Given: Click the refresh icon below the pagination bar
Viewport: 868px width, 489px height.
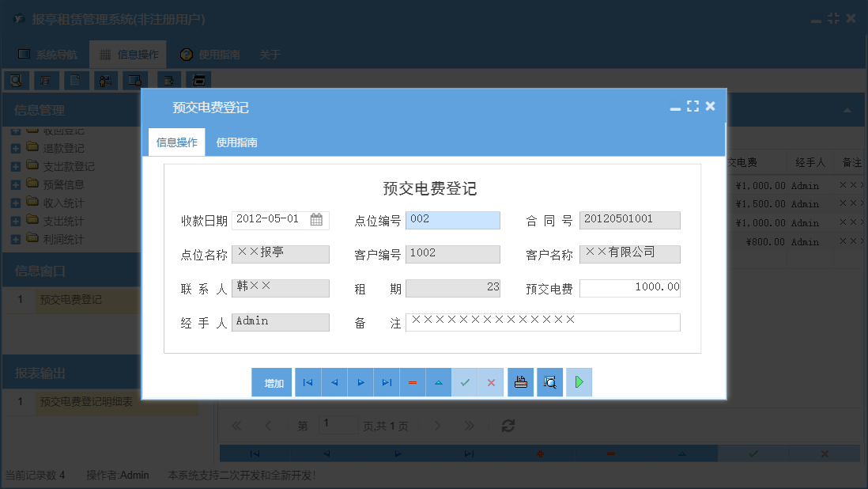Looking at the screenshot, I should (507, 425).
